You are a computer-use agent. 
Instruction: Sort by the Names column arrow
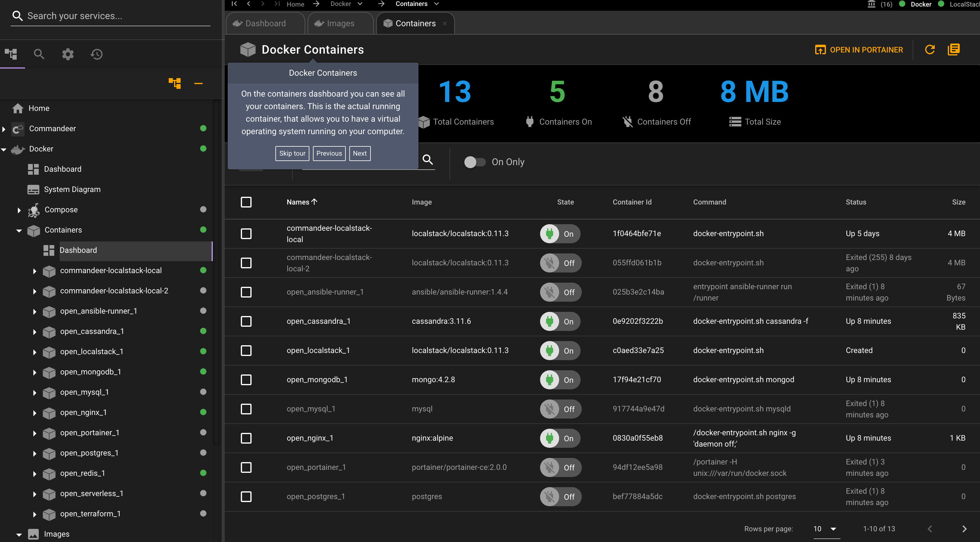314,202
